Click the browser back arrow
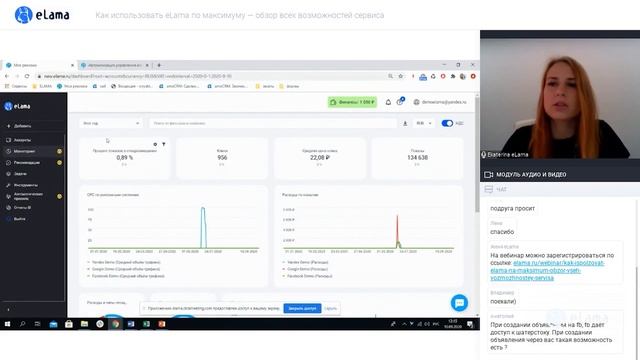This screenshot has width=640, height=360. tap(7, 76)
